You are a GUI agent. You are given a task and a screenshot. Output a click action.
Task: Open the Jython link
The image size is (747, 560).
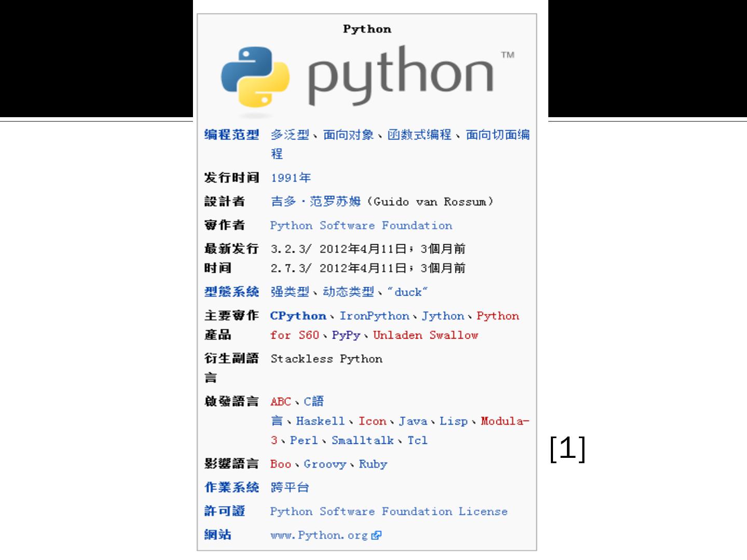click(x=443, y=316)
